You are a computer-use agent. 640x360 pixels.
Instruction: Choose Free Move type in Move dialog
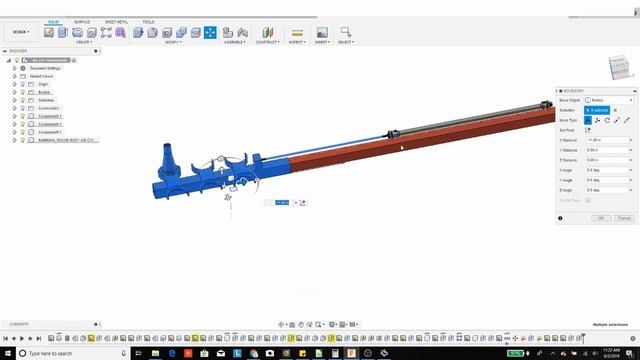click(x=588, y=120)
